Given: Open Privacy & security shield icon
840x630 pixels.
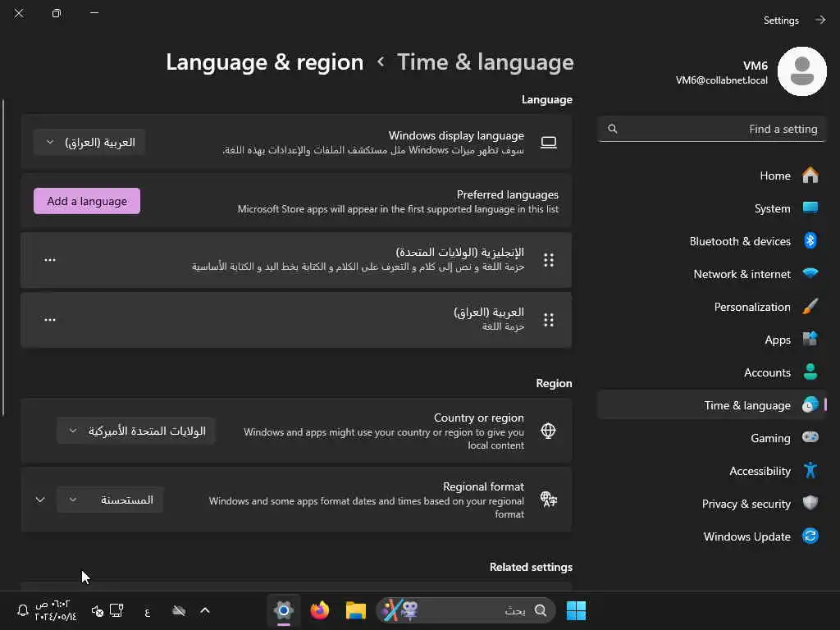Looking at the screenshot, I should [x=810, y=503].
